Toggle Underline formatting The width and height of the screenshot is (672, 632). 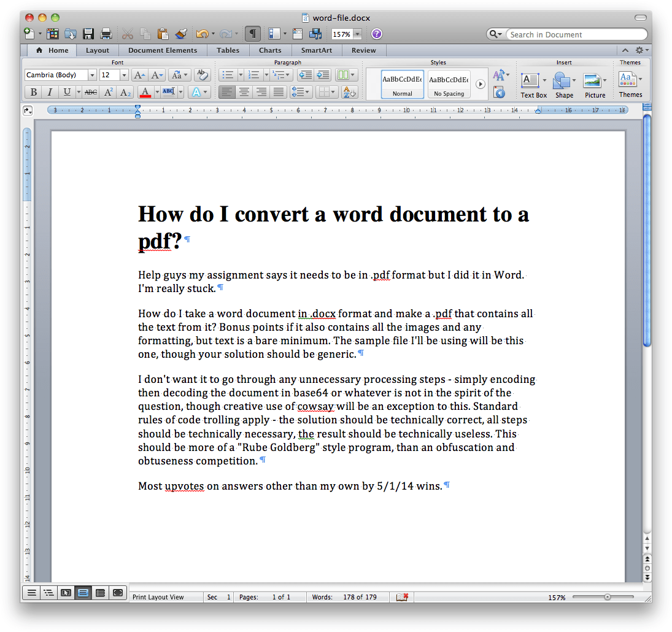[67, 92]
